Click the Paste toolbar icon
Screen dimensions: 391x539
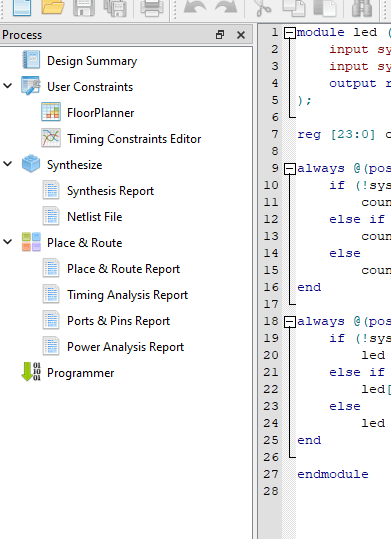pyautogui.click(x=325, y=8)
